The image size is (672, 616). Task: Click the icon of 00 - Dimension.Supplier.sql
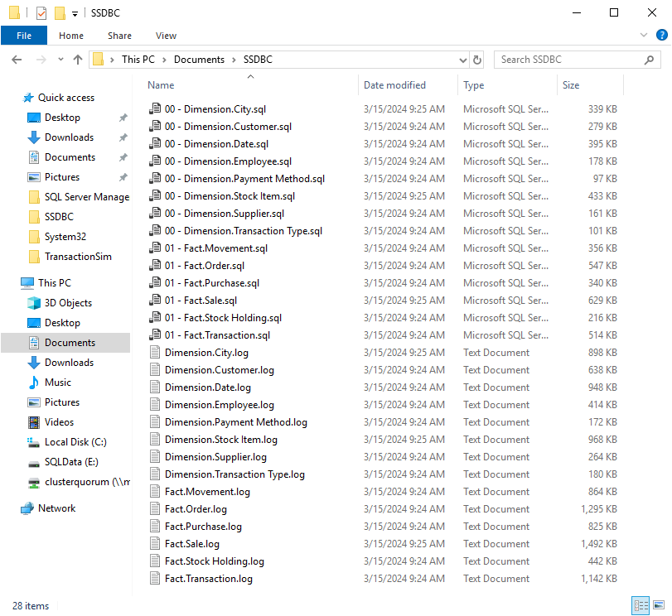pyautogui.click(x=155, y=214)
